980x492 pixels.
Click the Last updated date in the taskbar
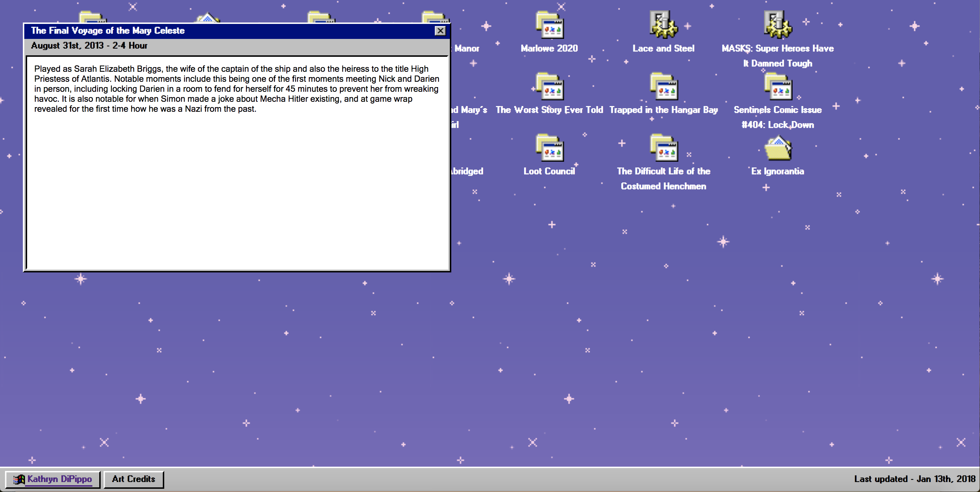(x=914, y=479)
